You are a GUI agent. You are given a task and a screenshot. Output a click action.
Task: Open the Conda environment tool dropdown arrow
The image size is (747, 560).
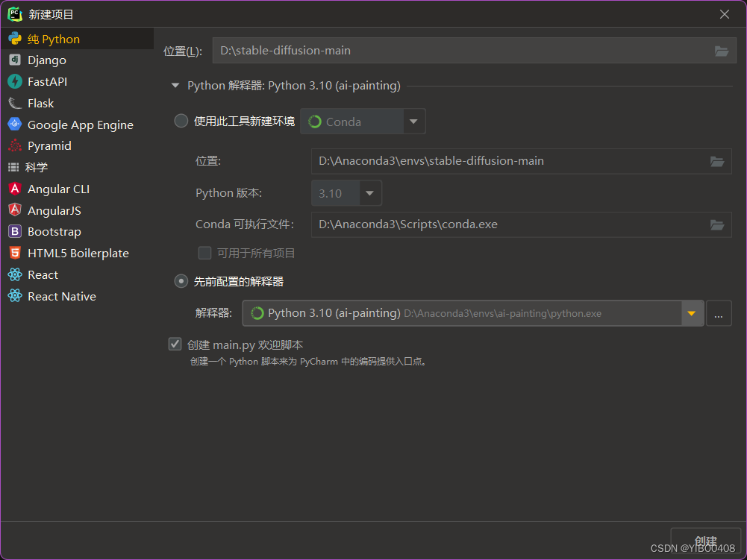pos(413,122)
